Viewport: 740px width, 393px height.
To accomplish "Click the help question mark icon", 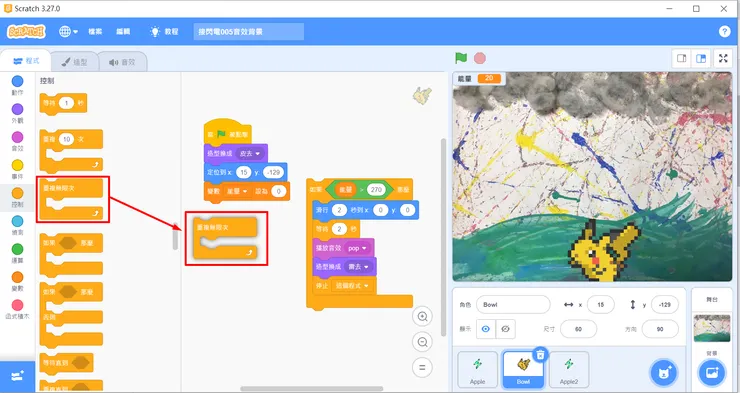I will coord(724,32).
